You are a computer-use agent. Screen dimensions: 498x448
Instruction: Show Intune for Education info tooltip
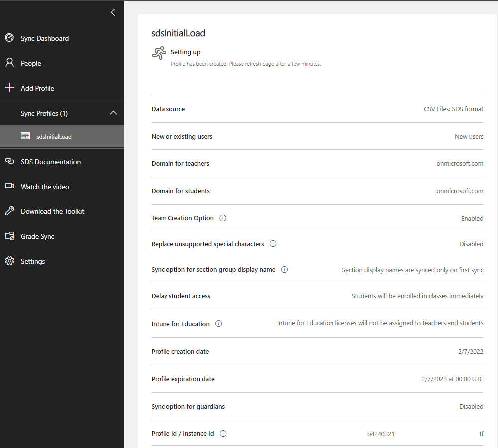point(218,323)
